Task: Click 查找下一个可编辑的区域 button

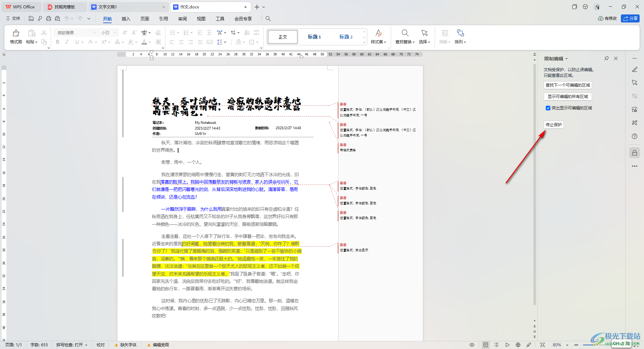Action: 568,85
